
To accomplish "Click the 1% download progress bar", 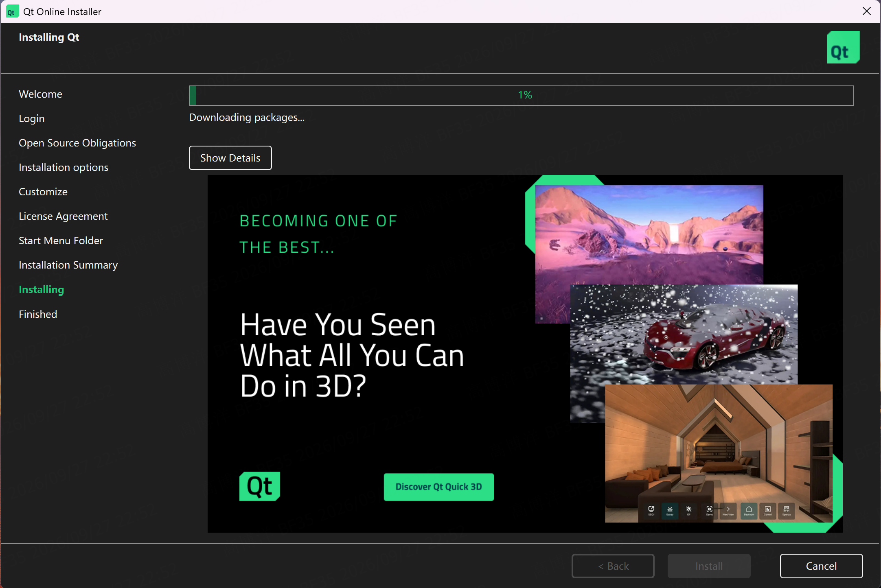I will (521, 95).
